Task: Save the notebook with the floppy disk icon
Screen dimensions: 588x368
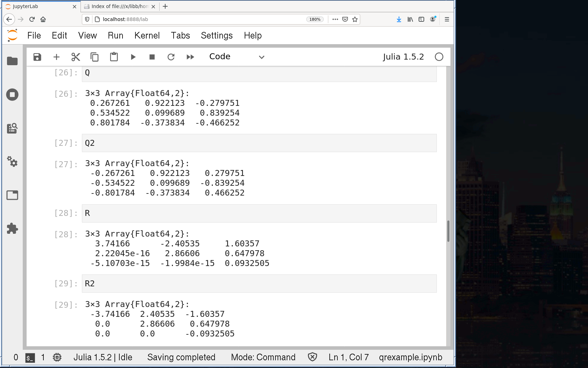Action: tap(37, 57)
